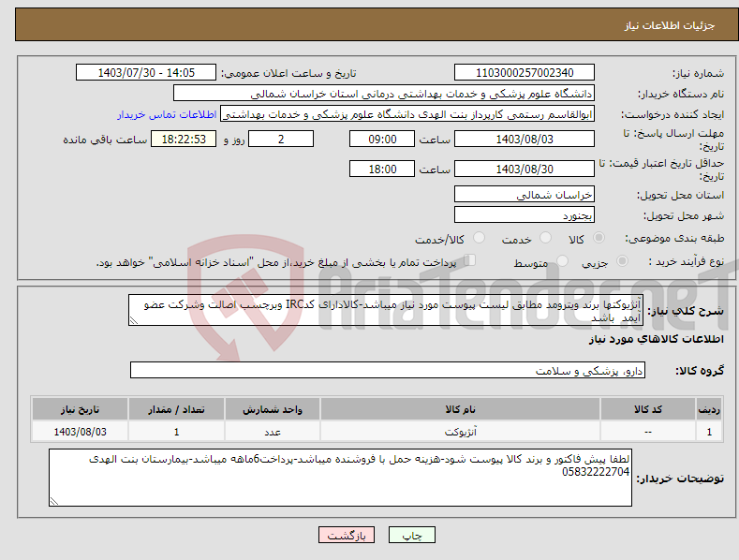Click the چاپ (print) button
739x560 pixels.
point(411,535)
